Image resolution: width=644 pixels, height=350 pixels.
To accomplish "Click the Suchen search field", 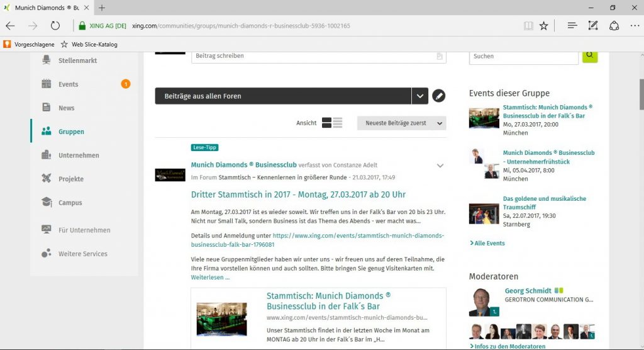I will [524, 57].
